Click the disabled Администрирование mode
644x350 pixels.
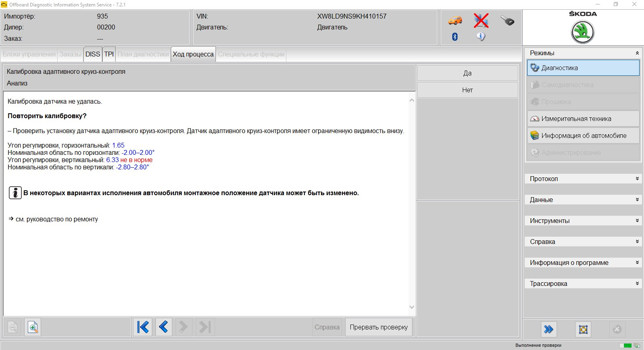(583, 152)
